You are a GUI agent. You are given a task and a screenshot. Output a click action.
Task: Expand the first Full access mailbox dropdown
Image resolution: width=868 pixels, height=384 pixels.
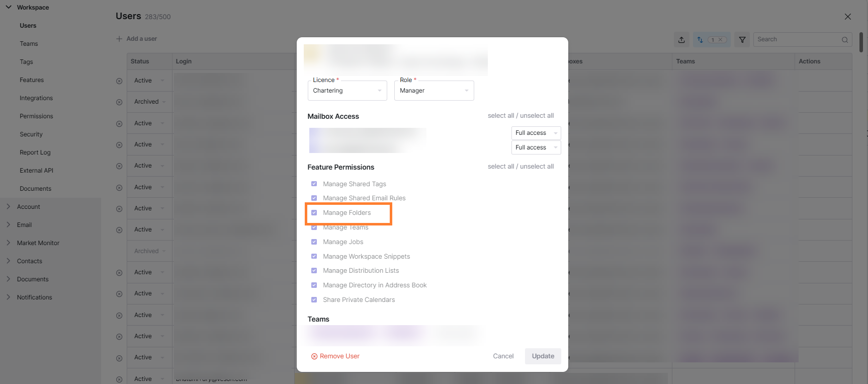point(536,133)
